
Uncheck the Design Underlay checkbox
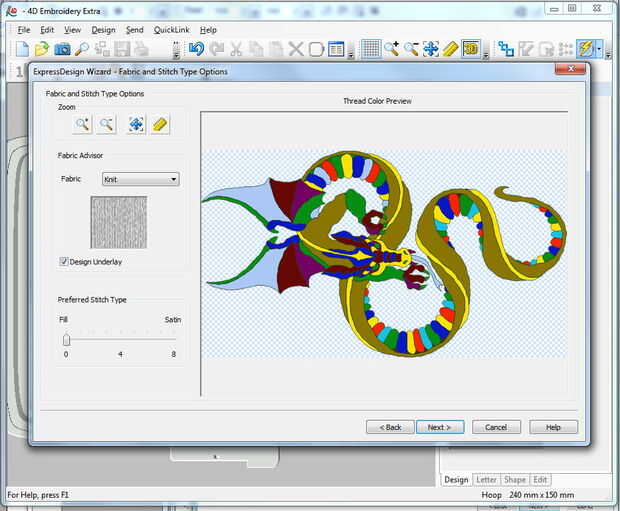point(64,262)
